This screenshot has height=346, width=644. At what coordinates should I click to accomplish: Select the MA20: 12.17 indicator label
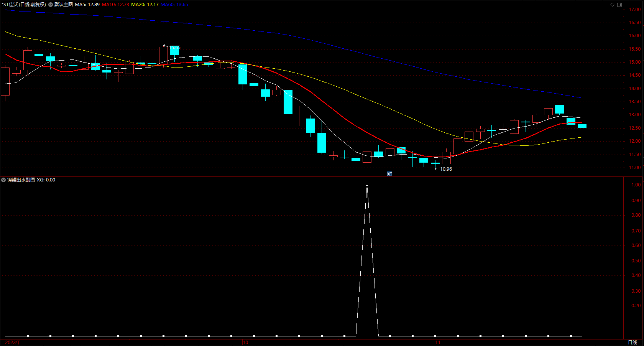(x=145, y=5)
